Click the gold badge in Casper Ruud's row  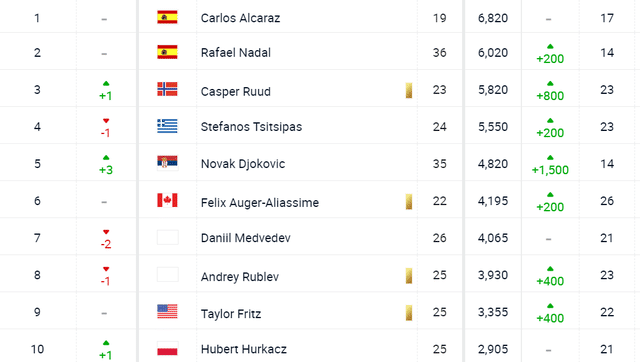pyautogui.click(x=409, y=91)
